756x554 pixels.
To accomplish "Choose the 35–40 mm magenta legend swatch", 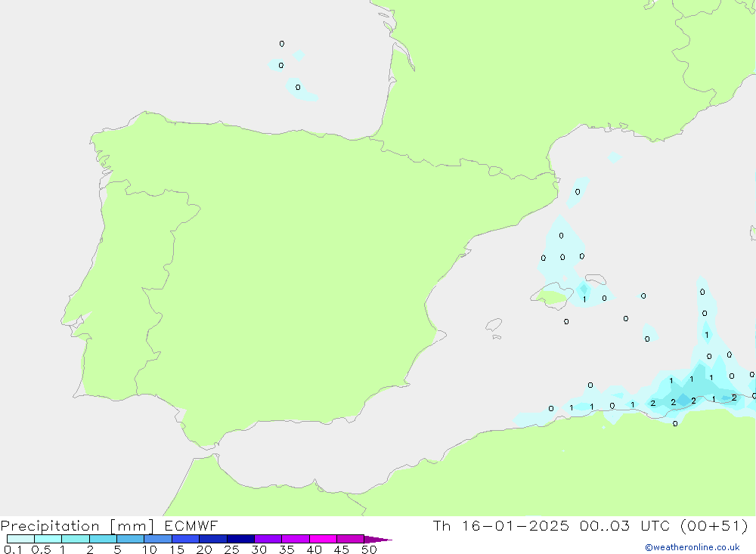I will [296, 539].
